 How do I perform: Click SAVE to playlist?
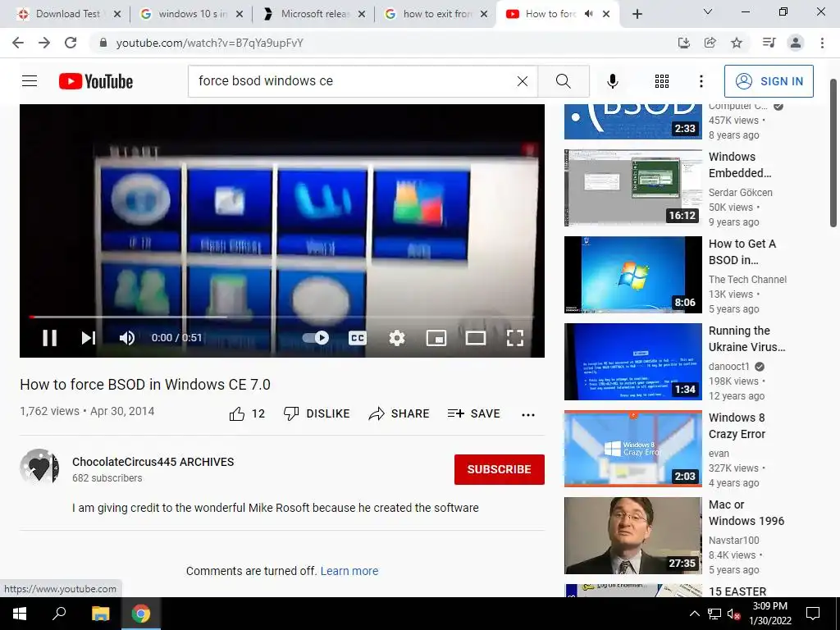pos(473,413)
